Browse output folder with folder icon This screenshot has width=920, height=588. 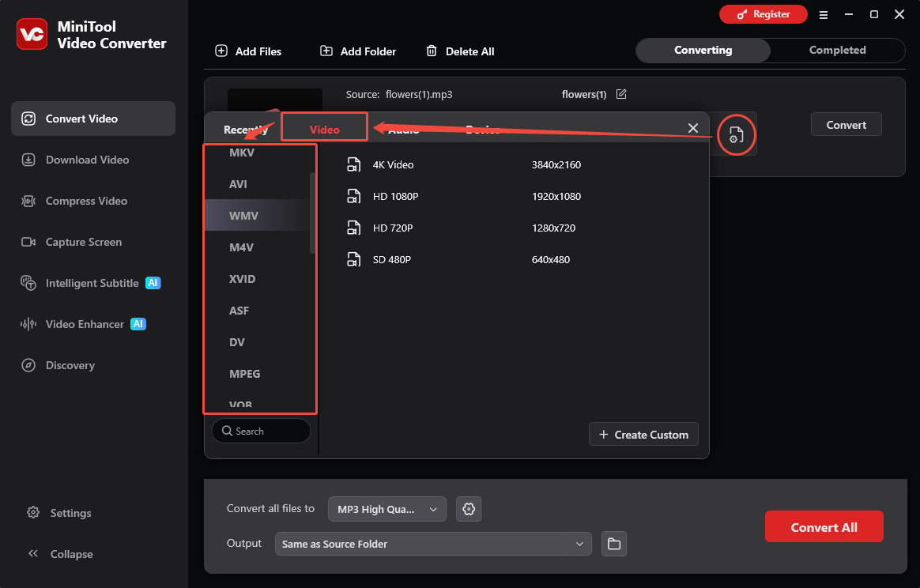coord(614,544)
